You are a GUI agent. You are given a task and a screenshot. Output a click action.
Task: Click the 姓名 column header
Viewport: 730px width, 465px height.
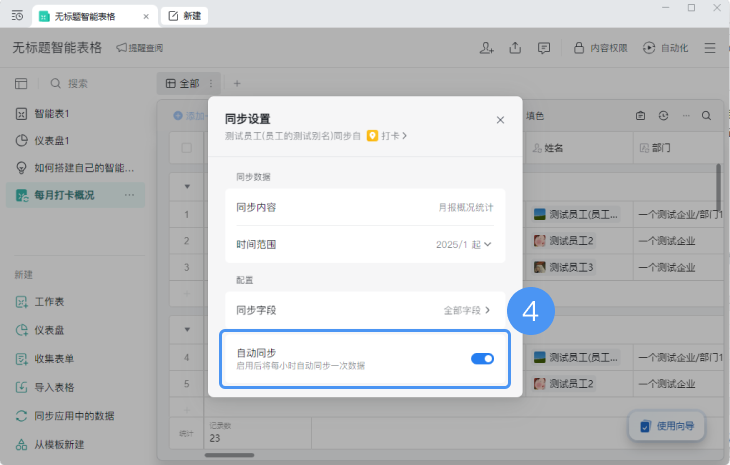pos(578,148)
